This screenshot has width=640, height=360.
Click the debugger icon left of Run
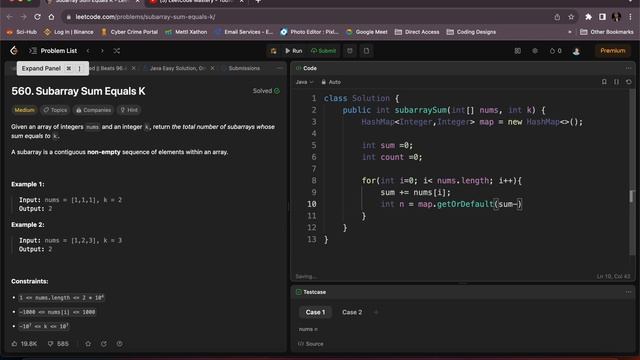[273, 51]
